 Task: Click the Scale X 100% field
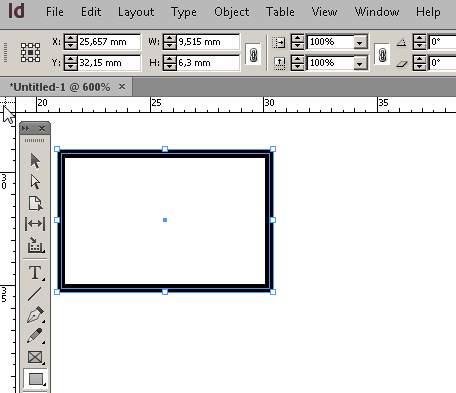[x=331, y=42]
